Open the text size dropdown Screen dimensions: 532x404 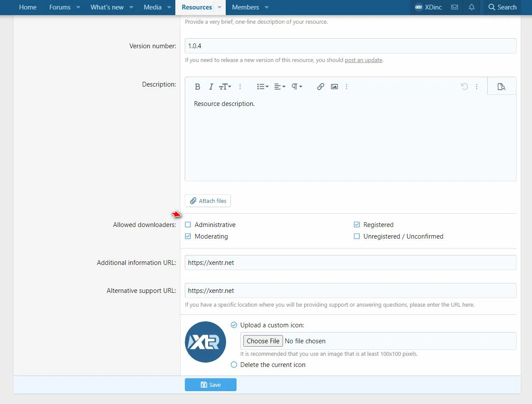225,87
